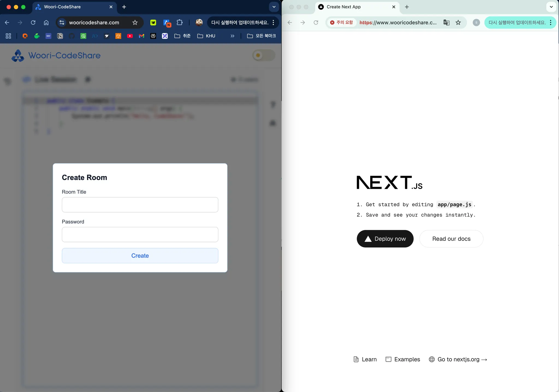Open the Gmail bookmark icon

coord(141,36)
